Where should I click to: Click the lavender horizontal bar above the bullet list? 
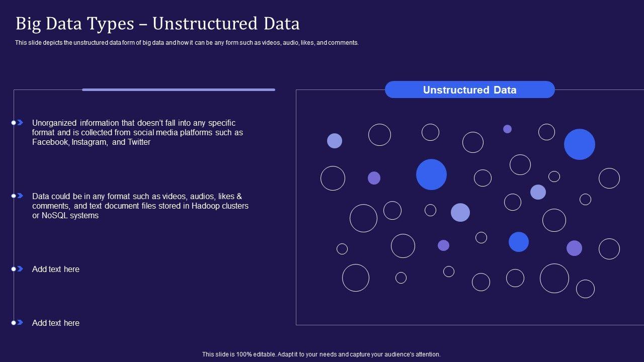pyautogui.click(x=179, y=89)
